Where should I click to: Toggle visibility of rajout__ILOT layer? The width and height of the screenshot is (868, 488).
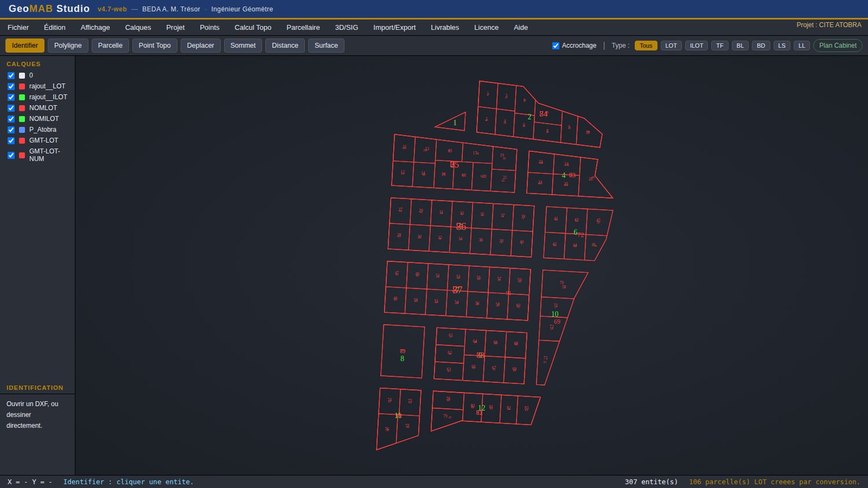click(11, 97)
